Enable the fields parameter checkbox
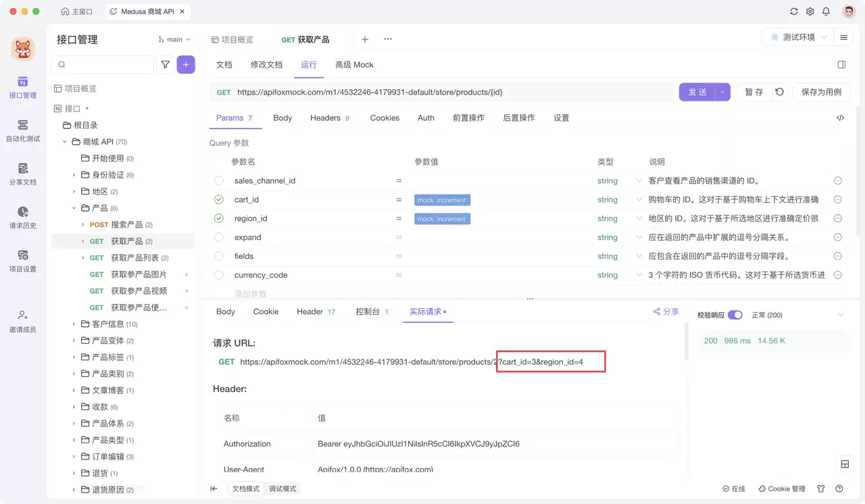 (219, 256)
